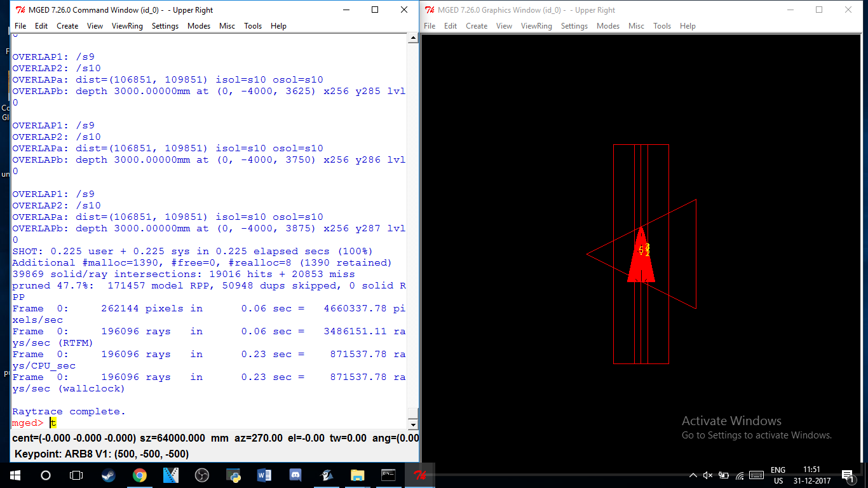Click the "Additional #malloc=1390" output line
868x488 pixels.
[202, 263]
